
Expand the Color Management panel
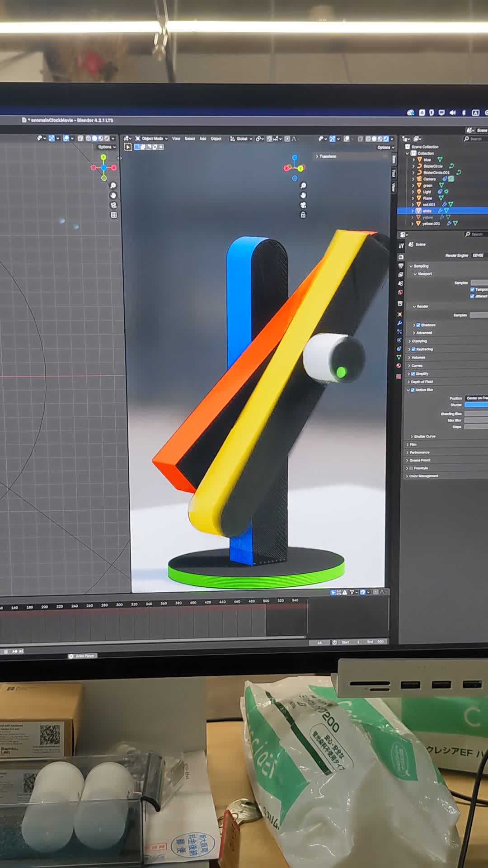coord(423,476)
